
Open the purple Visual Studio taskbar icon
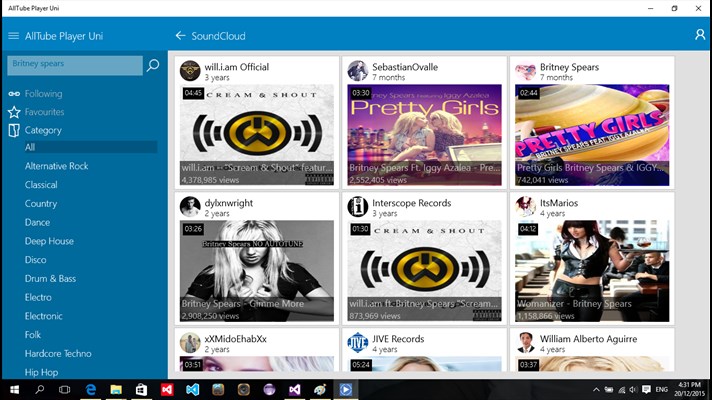294,390
